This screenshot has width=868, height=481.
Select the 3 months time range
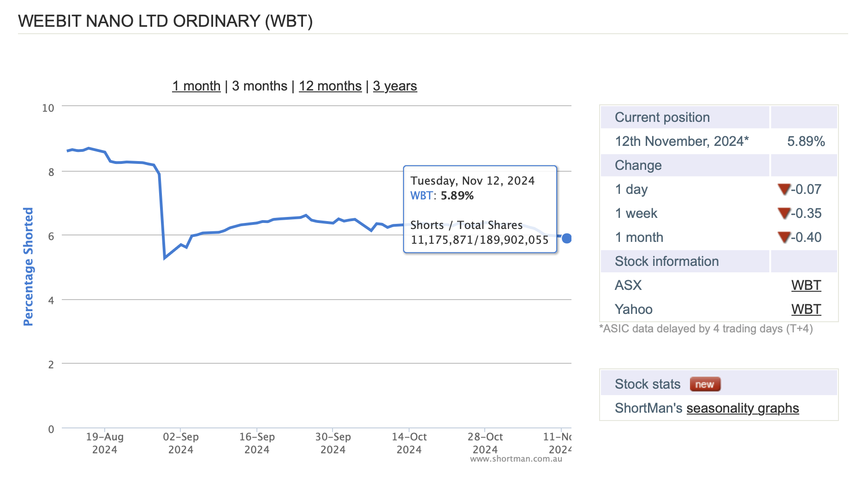(x=260, y=86)
